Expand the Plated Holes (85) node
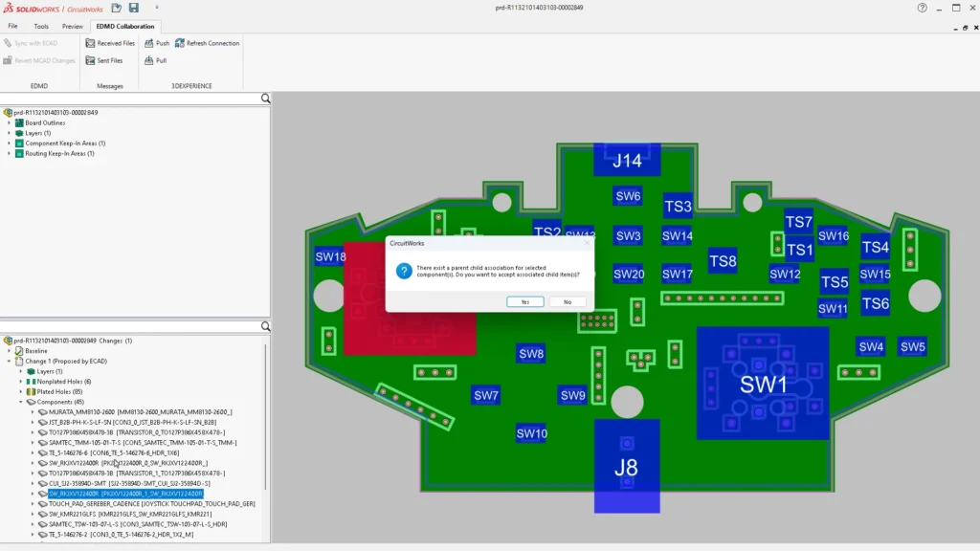This screenshot has height=551, width=980. [x=21, y=390]
